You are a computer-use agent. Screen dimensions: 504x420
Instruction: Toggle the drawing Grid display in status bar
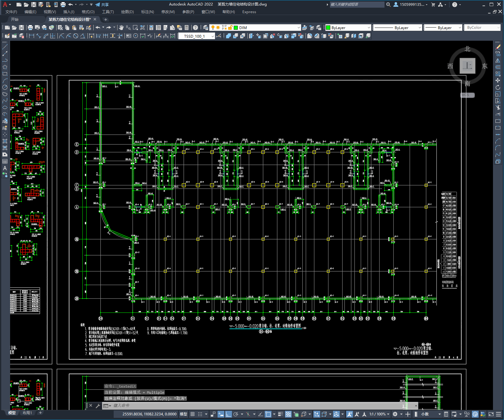tap(192, 414)
